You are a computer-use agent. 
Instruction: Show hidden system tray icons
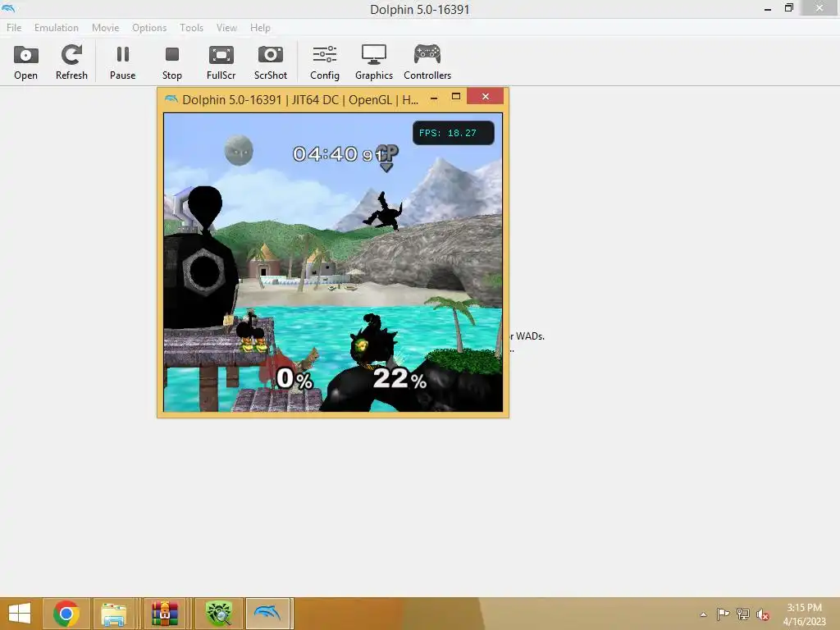703,614
